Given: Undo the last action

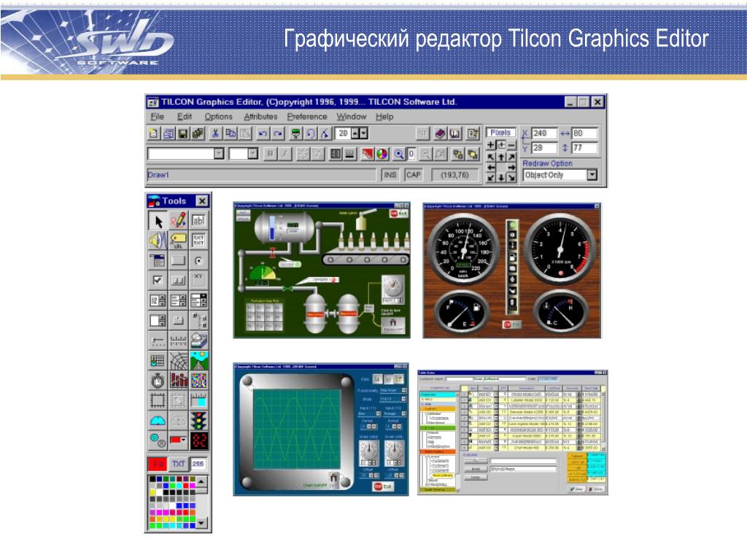Looking at the screenshot, I should click(x=263, y=134).
